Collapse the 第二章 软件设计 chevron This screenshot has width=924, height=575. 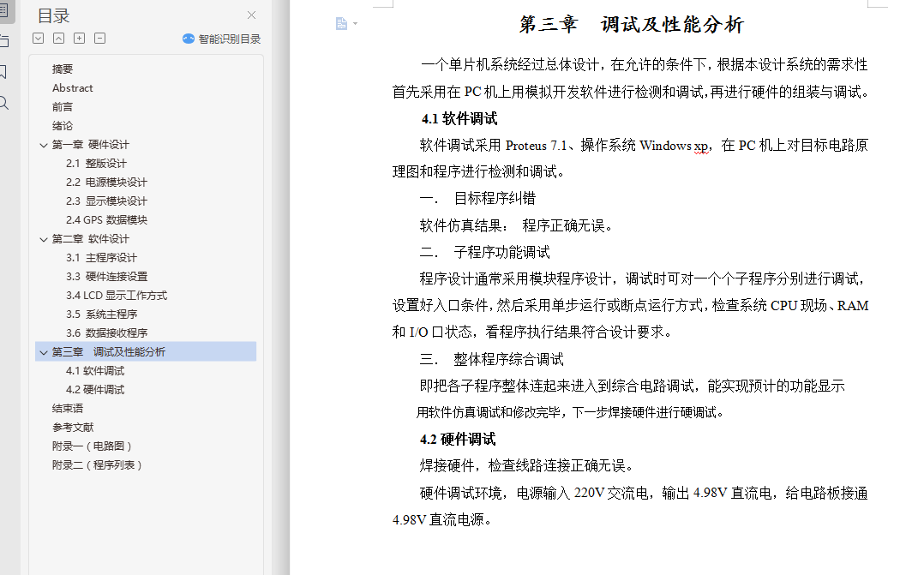[44, 239]
